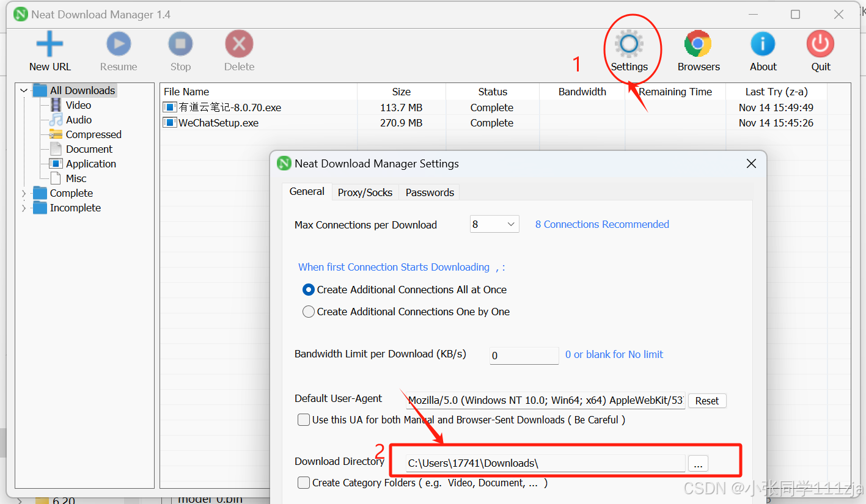This screenshot has height=504, width=866.
Task: Sort by the Bandwidth column header
Action: tap(582, 92)
